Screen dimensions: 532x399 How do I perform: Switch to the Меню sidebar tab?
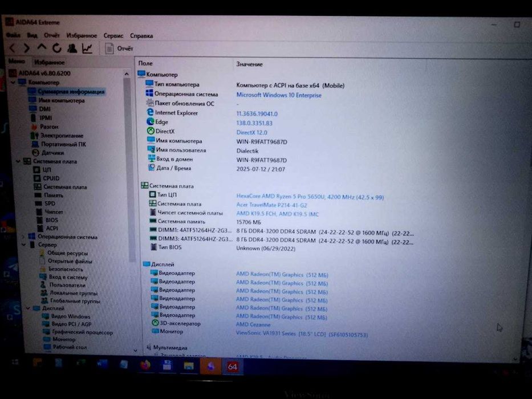17,62
